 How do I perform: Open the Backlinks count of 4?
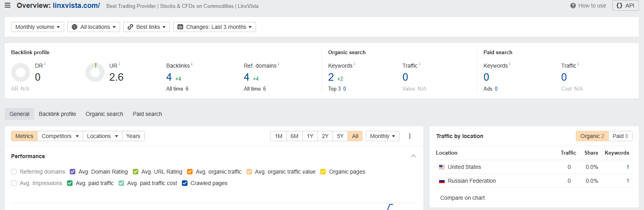click(x=169, y=77)
